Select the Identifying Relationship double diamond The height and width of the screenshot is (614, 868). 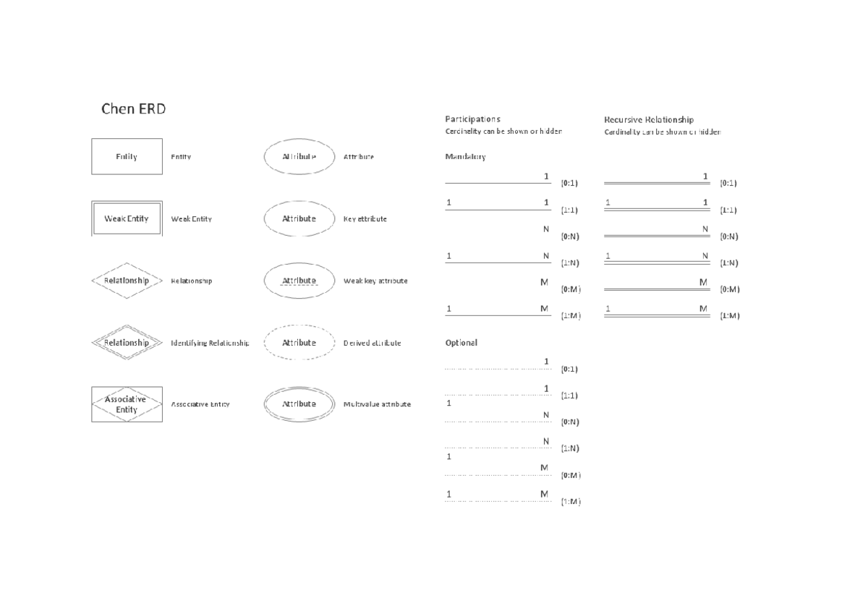(x=127, y=343)
